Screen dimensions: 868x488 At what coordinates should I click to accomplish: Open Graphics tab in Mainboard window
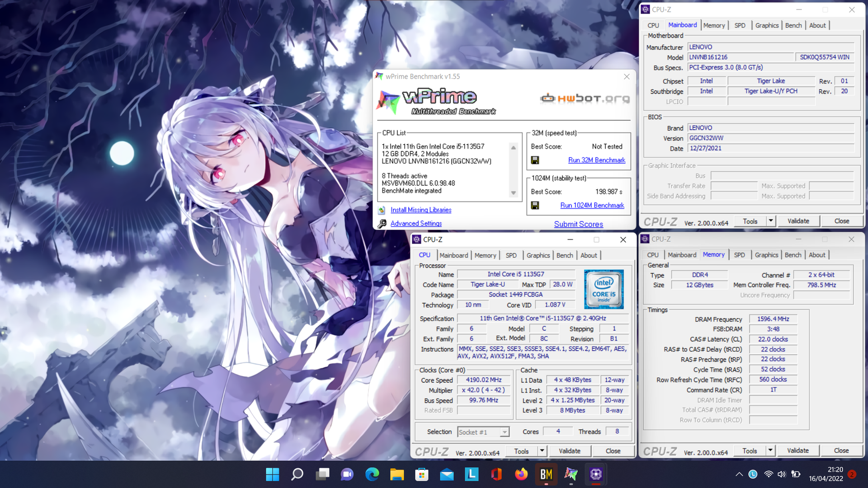coord(767,25)
